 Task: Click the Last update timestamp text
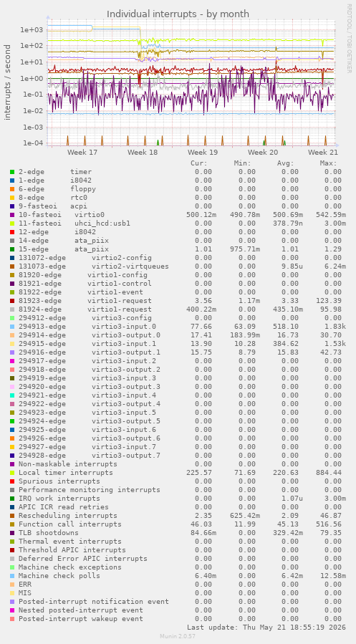pyautogui.click(x=266, y=628)
